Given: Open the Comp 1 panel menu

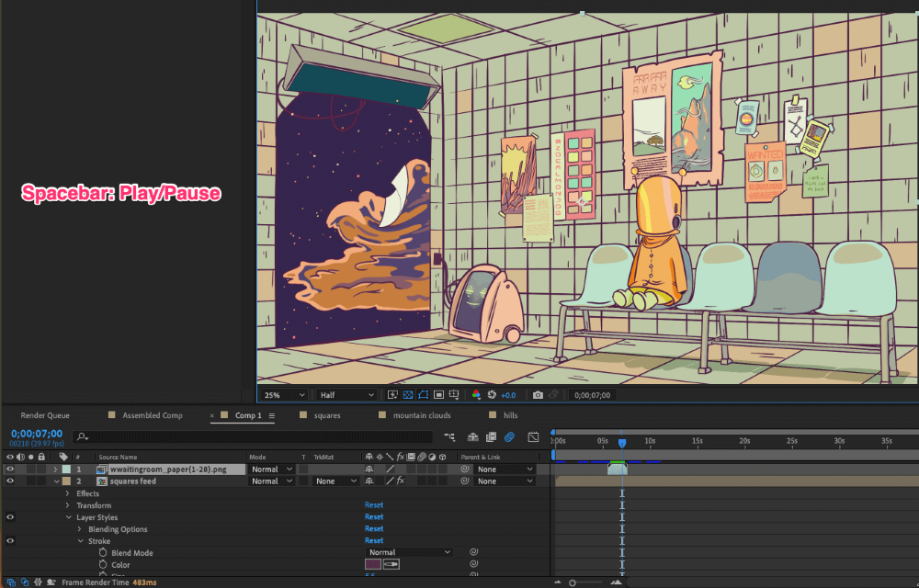Looking at the screenshot, I should (x=271, y=415).
